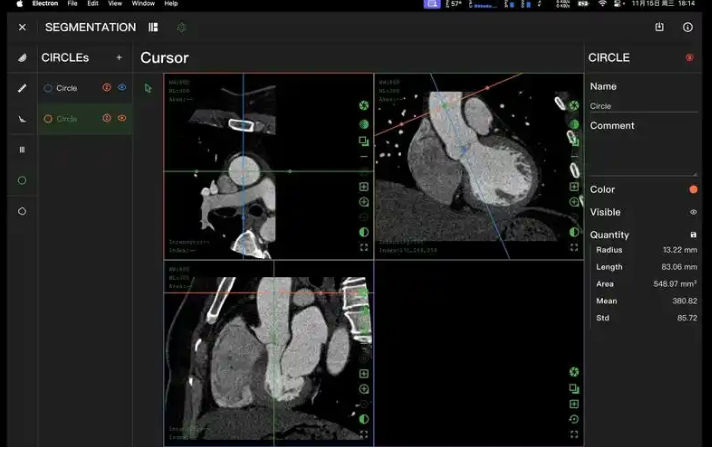Screen dimensions: 712x450
Task: Toggle the contrast half-circle in top-right view
Action: [x=574, y=232]
